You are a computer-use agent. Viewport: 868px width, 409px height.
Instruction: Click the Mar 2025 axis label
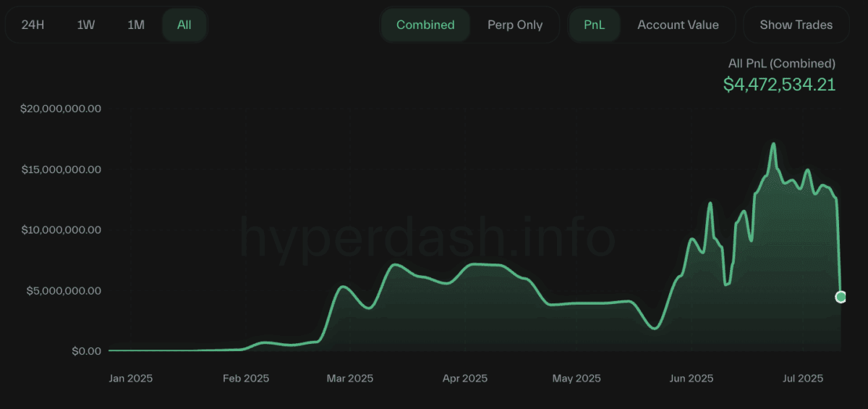pos(349,378)
